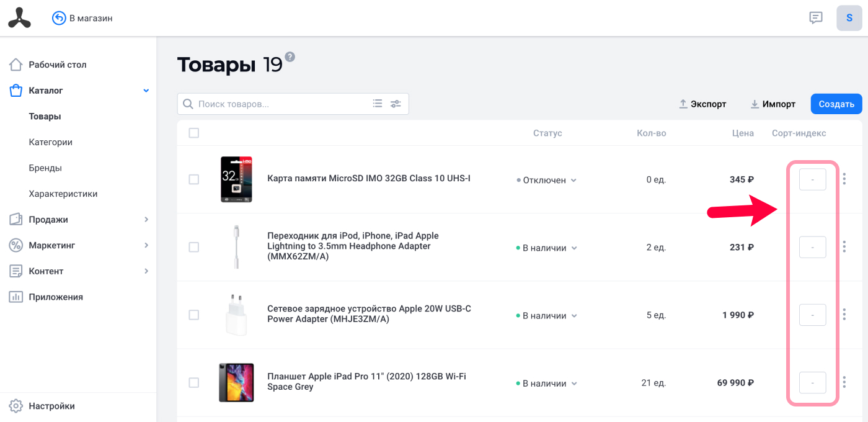This screenshot has height=422, width=868.
Task: Click the Рабочий стол home icon
Action: (x=16, y=65)
